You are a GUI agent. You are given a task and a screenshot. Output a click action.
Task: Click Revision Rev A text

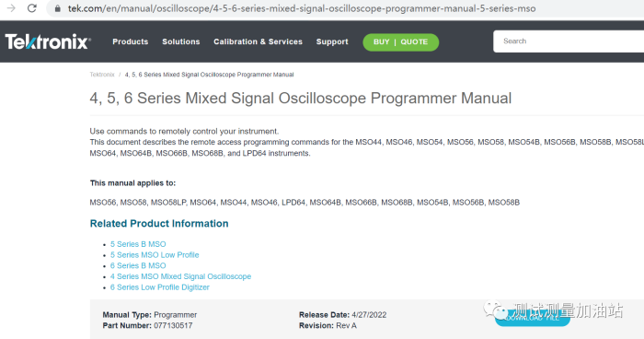point(328,325)
